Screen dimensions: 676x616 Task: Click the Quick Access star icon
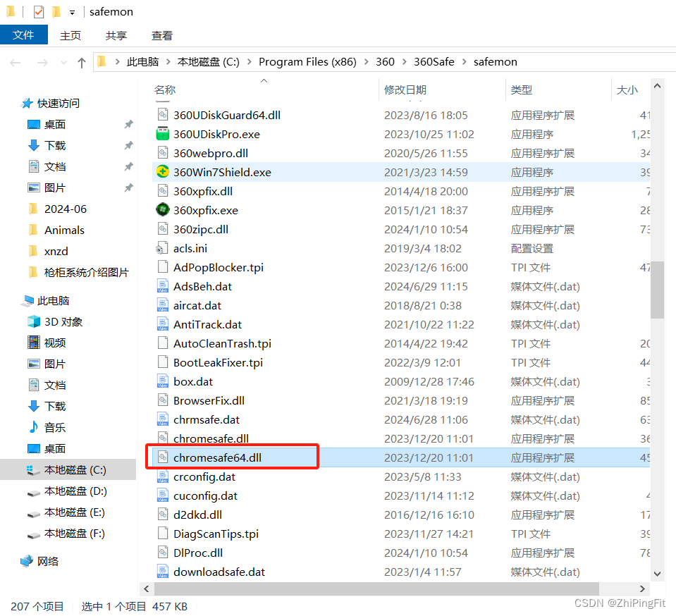27,103
